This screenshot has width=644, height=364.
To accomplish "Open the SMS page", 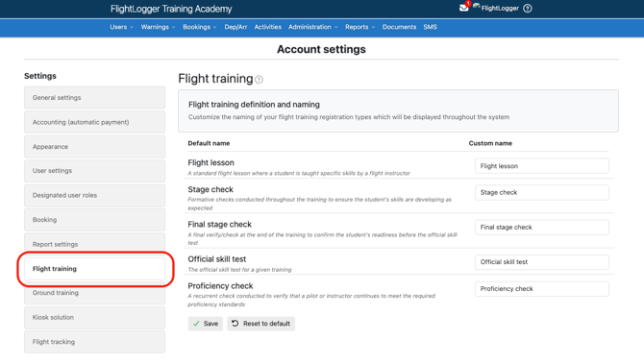I will pyautogui.click(x=430, y=27).
